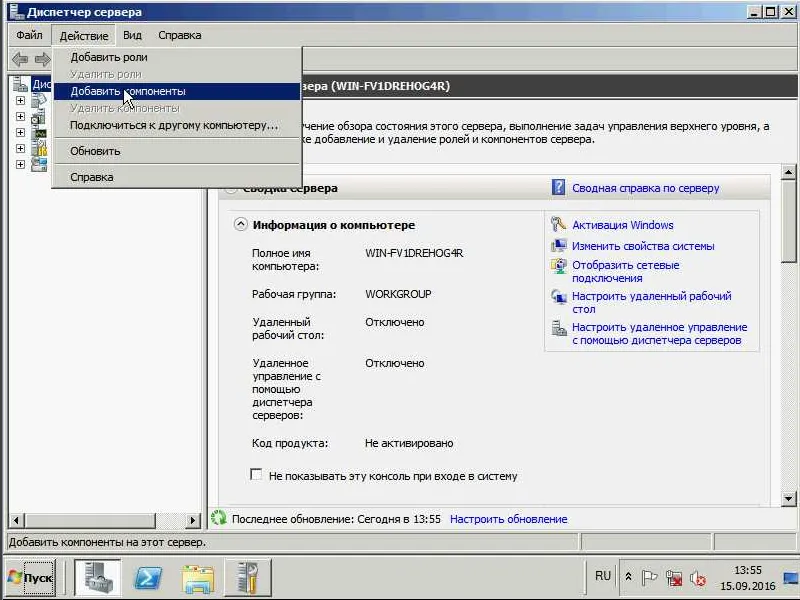The width and height of the screenshot is (800, 600).
Task: Click the network tray icon with red X
Action: click(x=673, y=578)
